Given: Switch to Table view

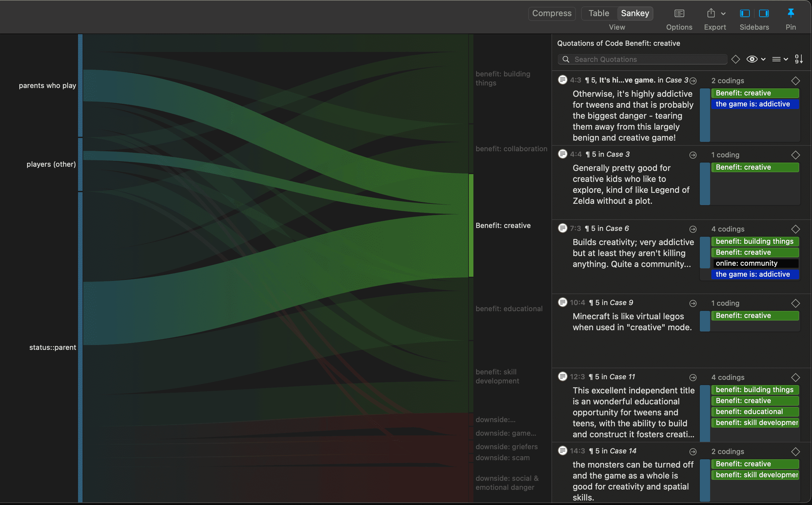Looking at the screenshot, I should tap(599, 13).
